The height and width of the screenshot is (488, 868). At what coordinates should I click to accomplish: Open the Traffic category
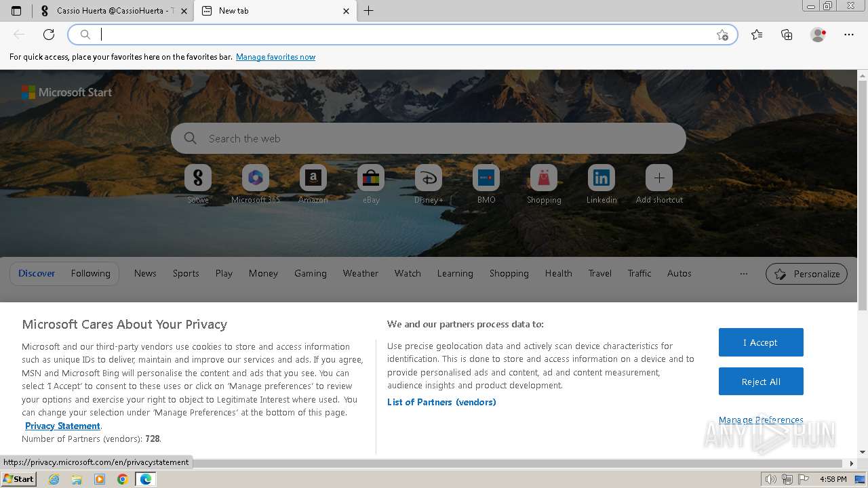point(639,273)
